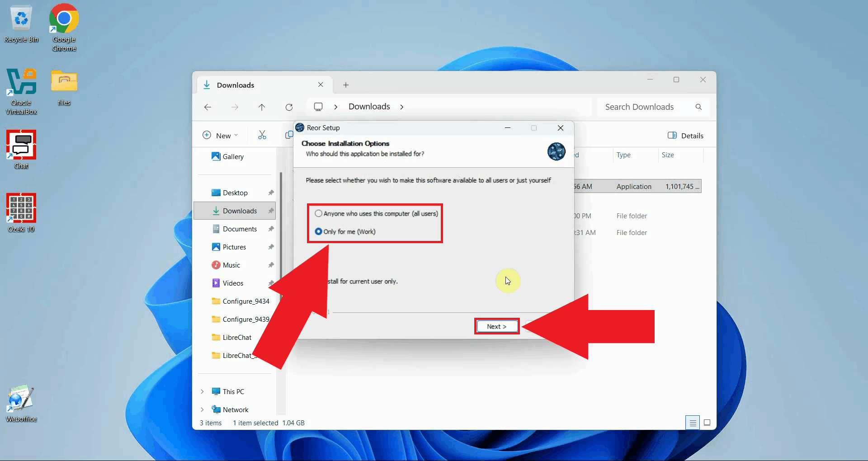Open the Oracle VirtualBox desktop shortcut
Screen dimensions: 868x461
pos(21,92)
